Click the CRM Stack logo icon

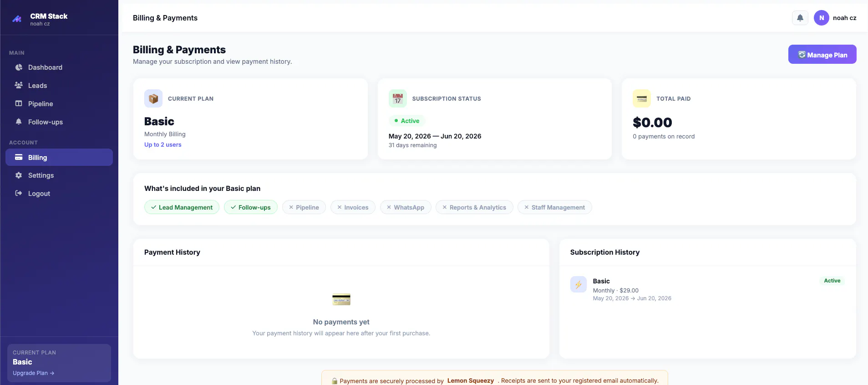pyautogui.click(x=17, y=19)
